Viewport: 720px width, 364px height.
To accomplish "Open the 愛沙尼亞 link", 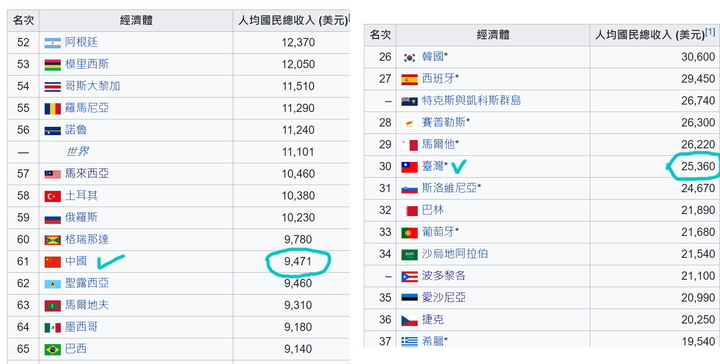I will 444,297.
